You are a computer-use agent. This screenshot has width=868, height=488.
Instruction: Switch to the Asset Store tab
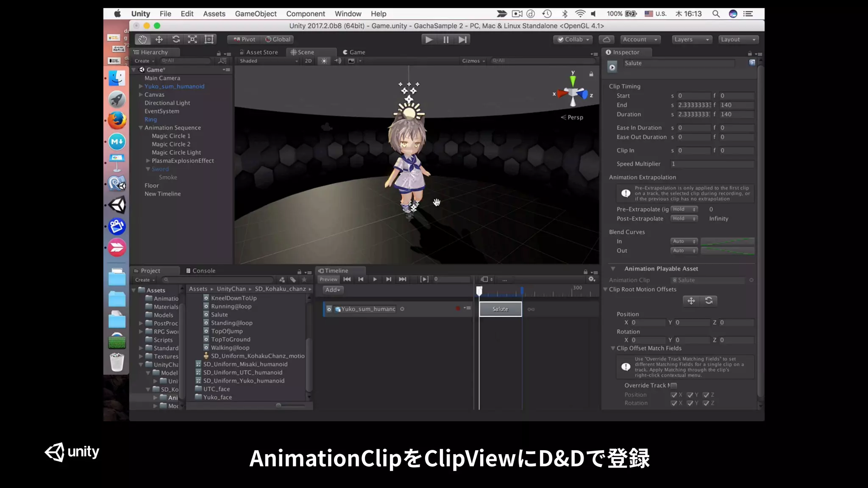point(259,52)
